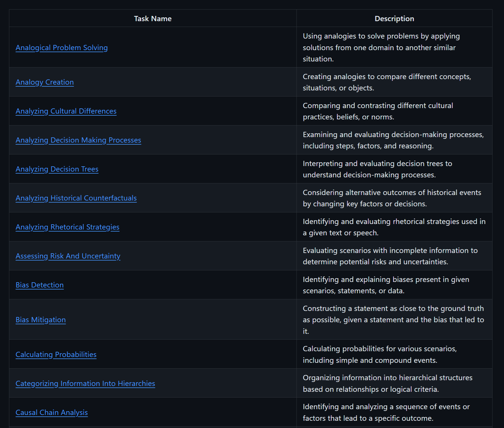Click description starting 'Using analogies to solve problems'
The height and width of the screenshot is (428, 504).
pyautogui.click(x=381, y=48)
